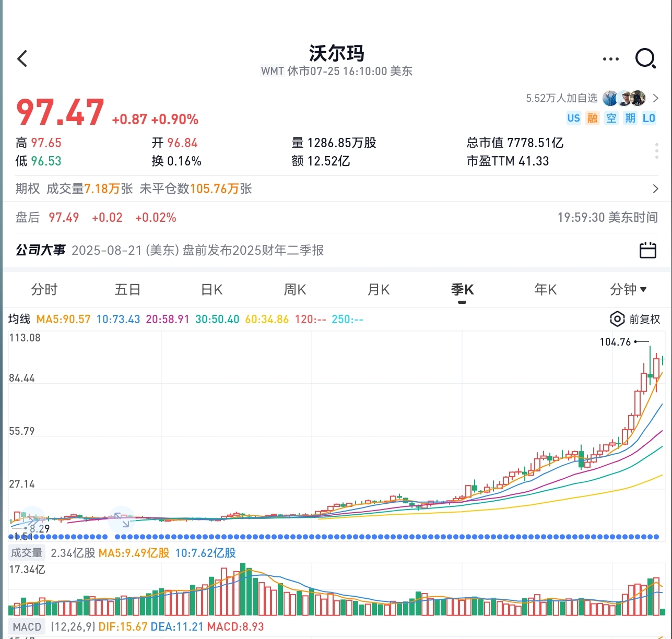The image size is (672, 639).
Task: Open chart settings hexagon gear icon
Action: pos(617,319)
